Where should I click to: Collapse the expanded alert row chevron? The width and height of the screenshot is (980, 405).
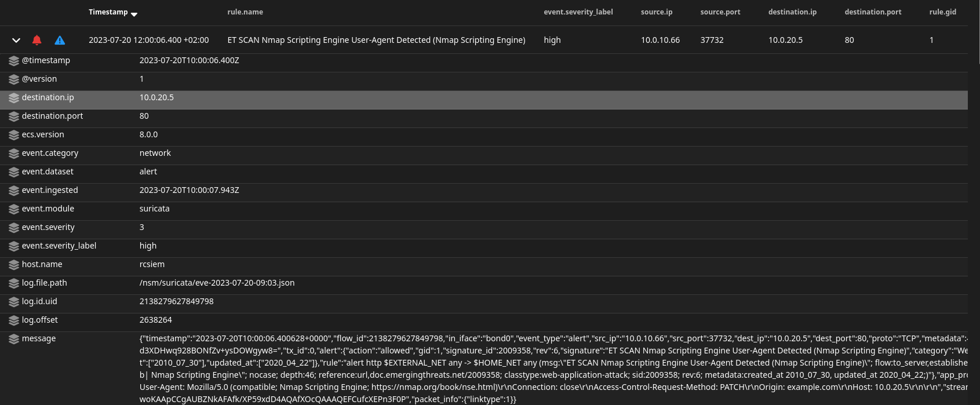(x=16, y=40)
